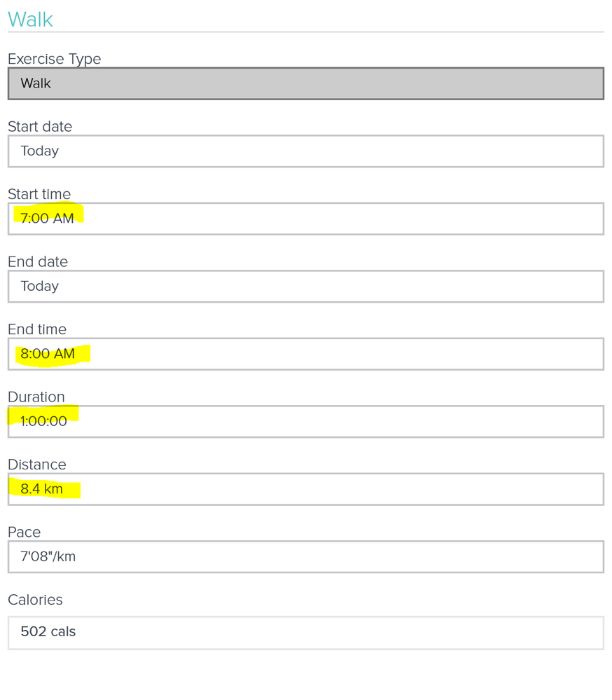Click the Start time label
Viewport: 612px width, 700px height.
click(39, 194)
